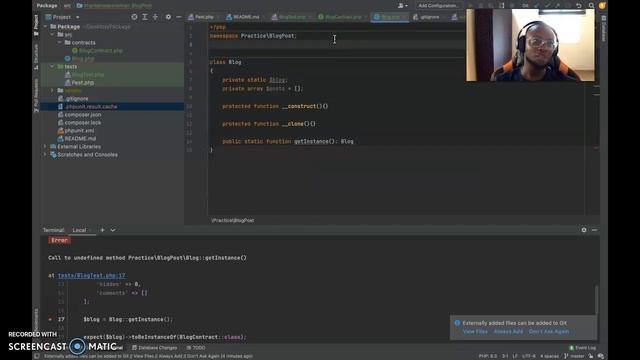Click Always Add in Git notification

(x=508, y=331)
